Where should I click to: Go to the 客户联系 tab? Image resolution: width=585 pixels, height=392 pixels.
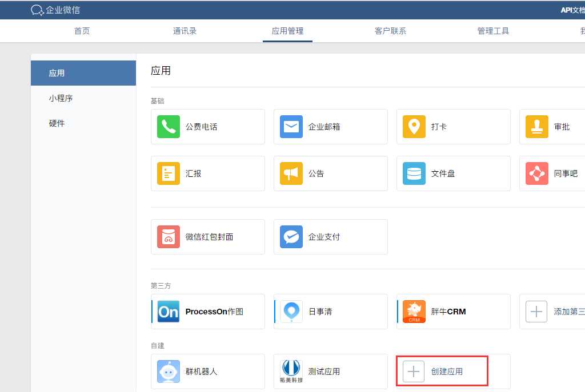click(390, 31)
